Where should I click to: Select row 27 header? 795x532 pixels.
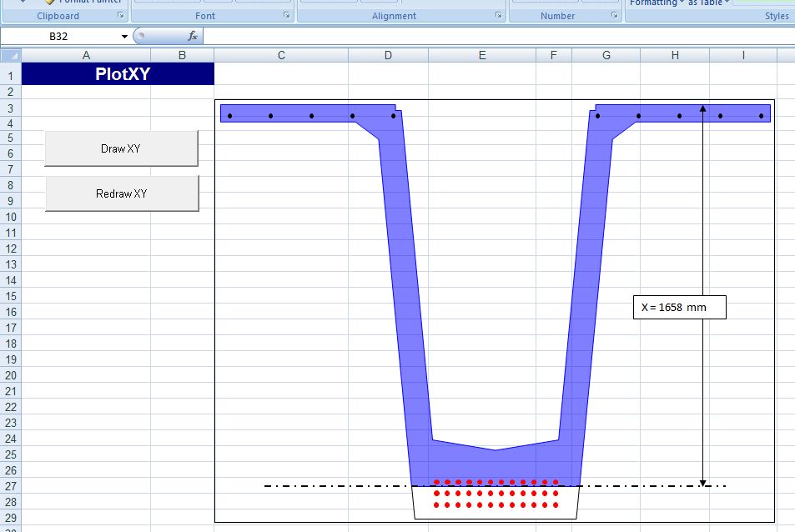tap(11, 486)
